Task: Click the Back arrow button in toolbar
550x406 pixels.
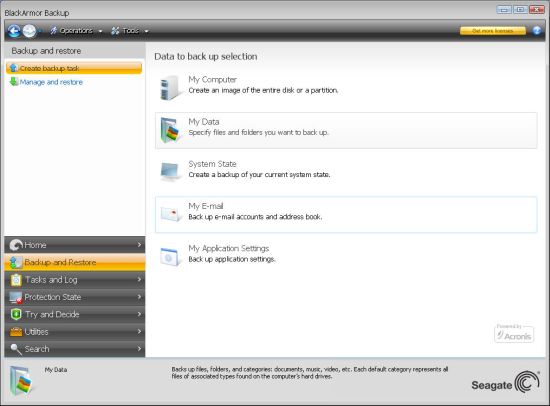Action: (x=14, y=31)
